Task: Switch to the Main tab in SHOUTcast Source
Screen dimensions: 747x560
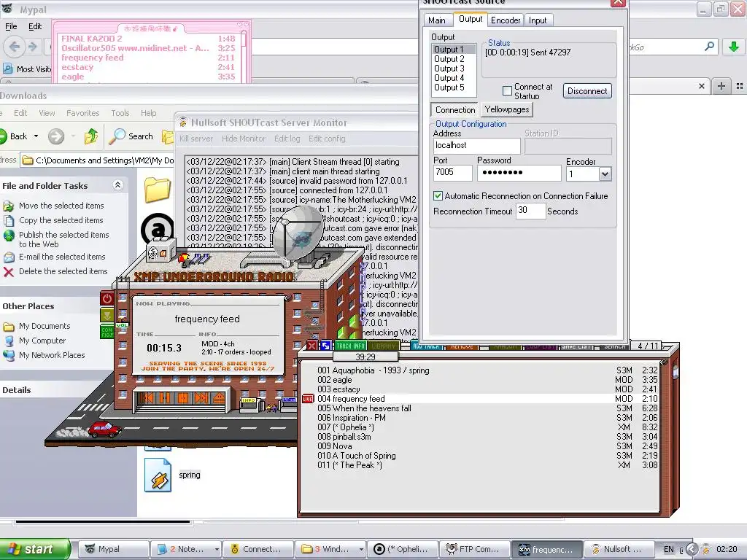Action: click(x=437, y=20)
